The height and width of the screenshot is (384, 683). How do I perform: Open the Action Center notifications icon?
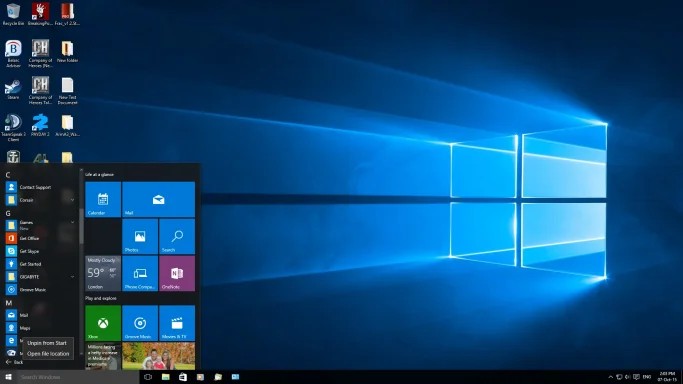click(636, 377)
